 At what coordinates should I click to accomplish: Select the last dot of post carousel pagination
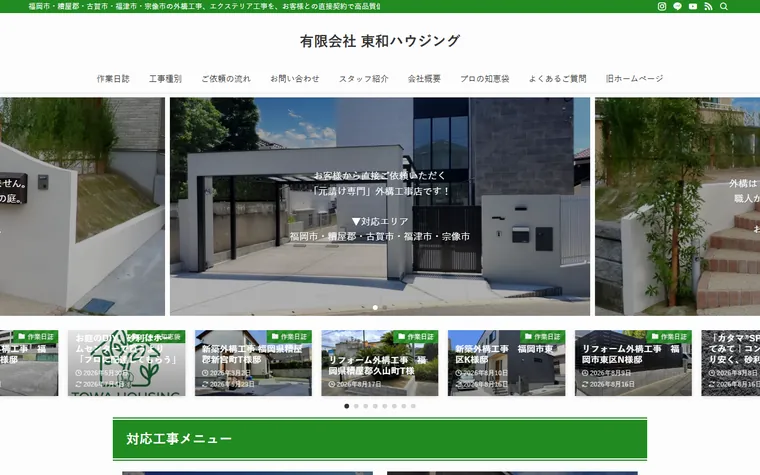(413, 406)
